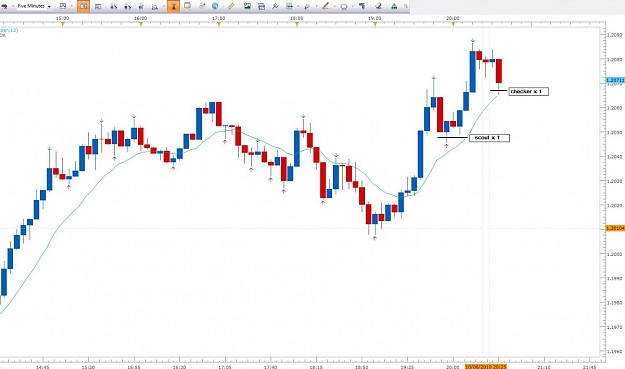
Task: Click the panel layout icon after highlighted one
Action: (x=98, y=6)
